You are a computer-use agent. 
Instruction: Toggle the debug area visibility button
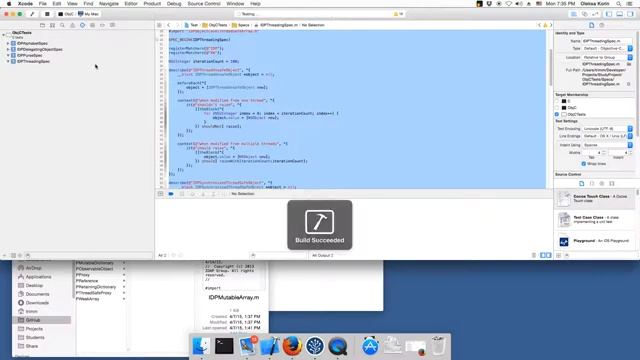tap(620, 14)
